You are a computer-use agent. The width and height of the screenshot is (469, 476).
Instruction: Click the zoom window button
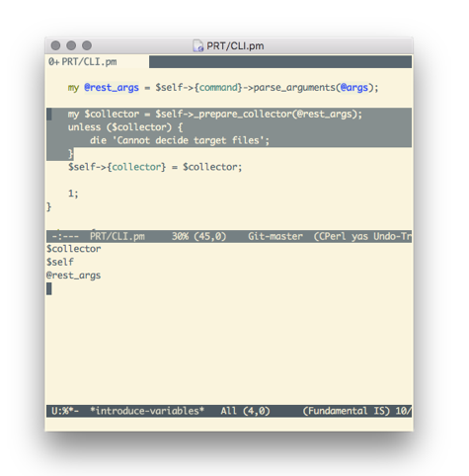87,45
